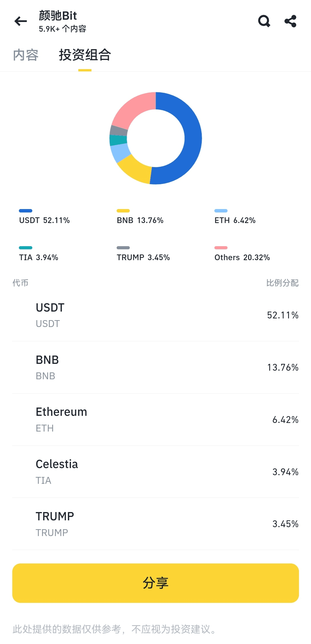Screen dimensions: 311x644
Task: Tap the Others 20.32% legend entry
Action: pos(242,253)
